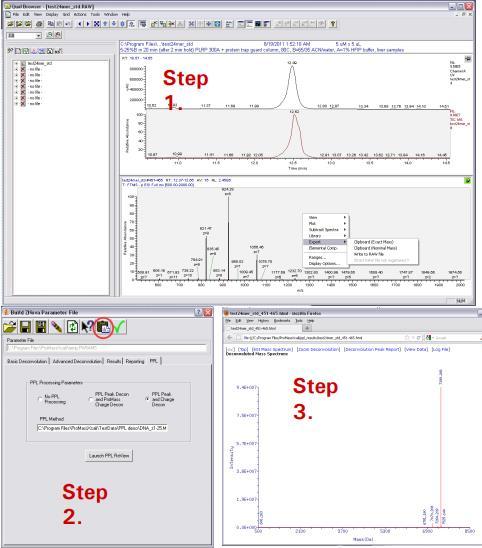This screenshot has height=548, width=482.
Task: Follow the View Data link
Action: [x=416, y=349]
